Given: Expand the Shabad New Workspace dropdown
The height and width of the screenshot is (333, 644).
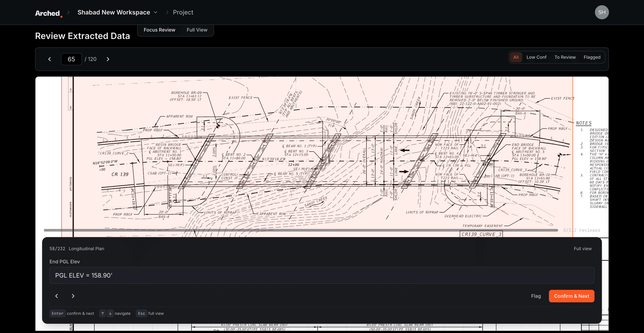Looking at the screenshot, I should tap(114, 12).
